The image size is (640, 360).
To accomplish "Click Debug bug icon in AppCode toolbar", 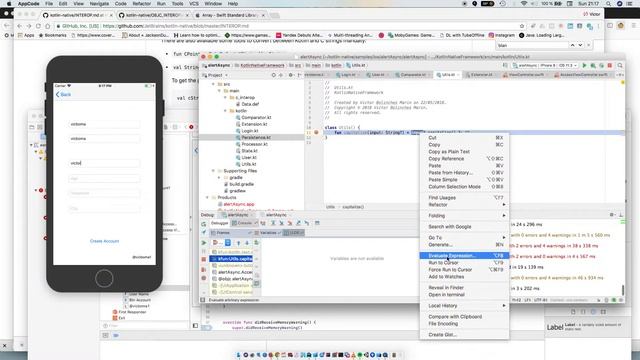I will [593, 65].
